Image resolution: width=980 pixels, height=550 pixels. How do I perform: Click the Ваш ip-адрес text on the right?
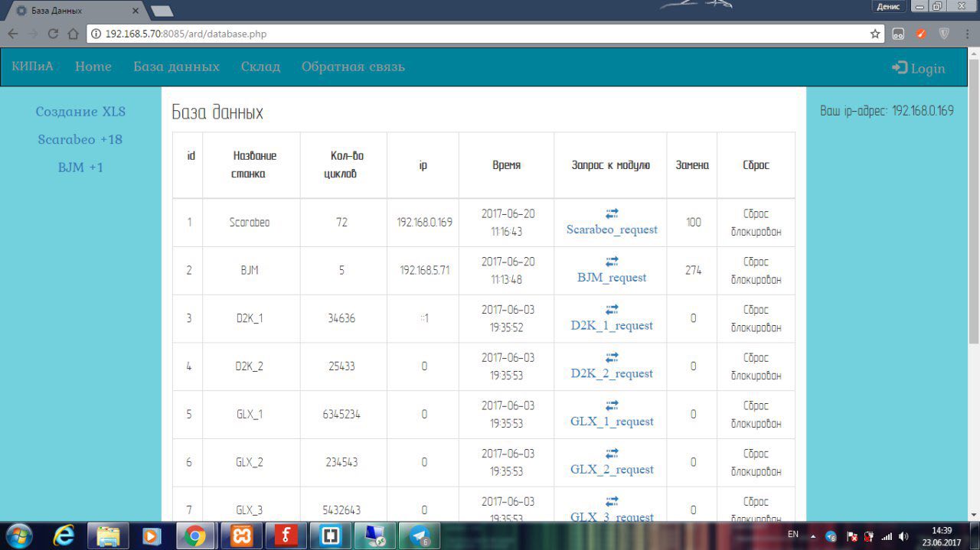[x=887, y=111]
